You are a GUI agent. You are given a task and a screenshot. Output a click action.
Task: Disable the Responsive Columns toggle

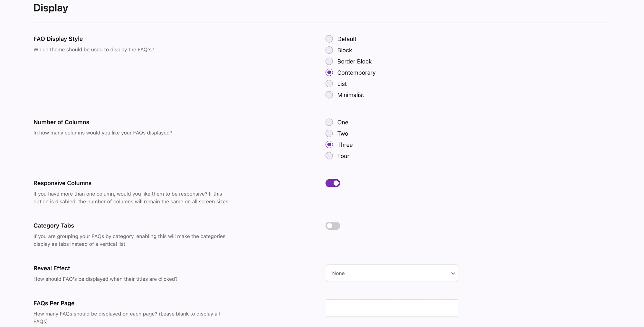pos(333,183)
